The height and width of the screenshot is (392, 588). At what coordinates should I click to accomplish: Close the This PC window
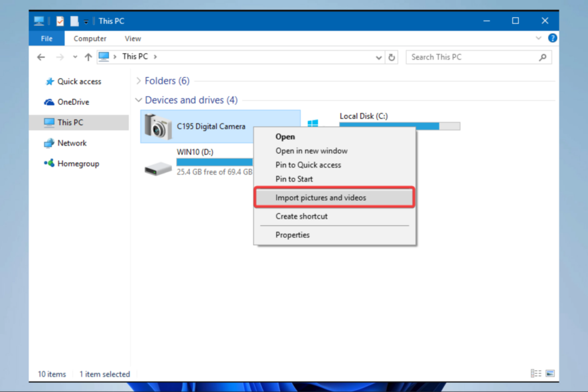(545, 21)
